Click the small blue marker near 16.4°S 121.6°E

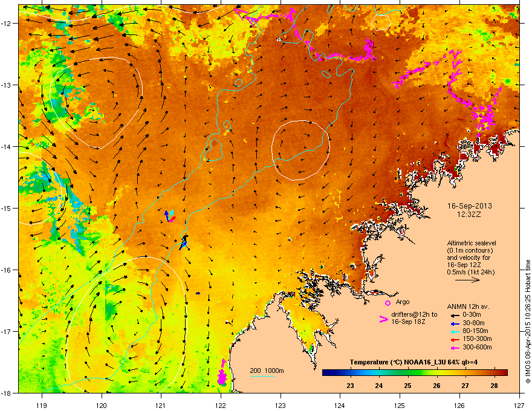pyautogui.click(x=198, y=293)
